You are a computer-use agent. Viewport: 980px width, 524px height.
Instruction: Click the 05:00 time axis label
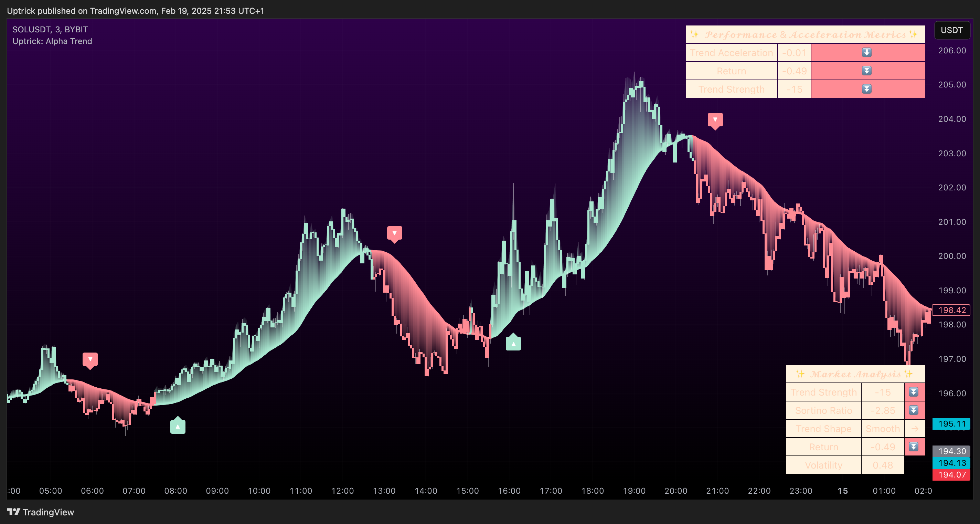click(51, 491)
